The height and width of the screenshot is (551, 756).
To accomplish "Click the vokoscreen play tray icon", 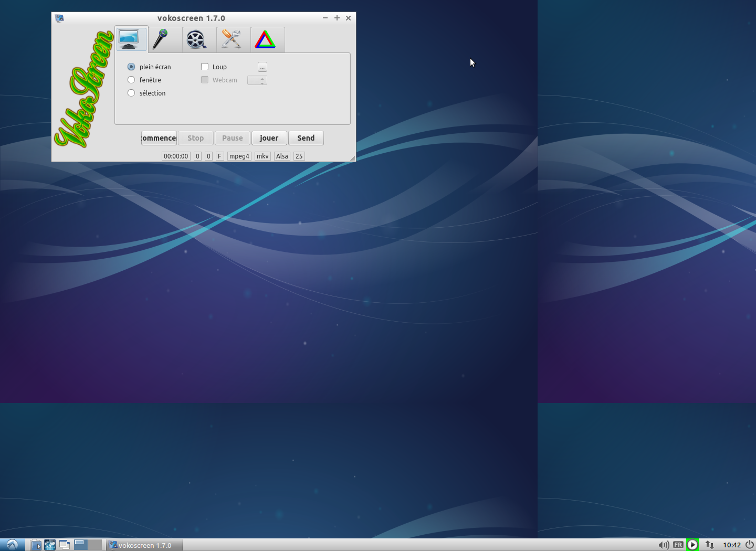I will (692, 545).
